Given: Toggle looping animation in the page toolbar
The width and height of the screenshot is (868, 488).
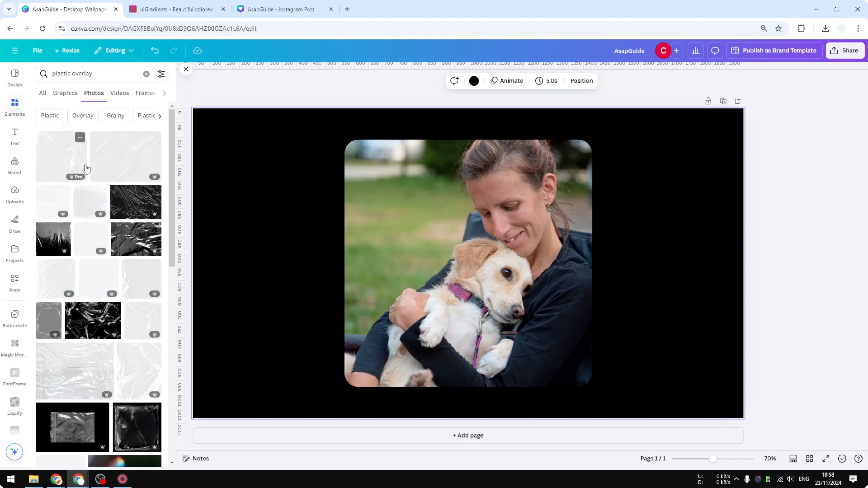Looking at the screenshot, I should point(454,80).
